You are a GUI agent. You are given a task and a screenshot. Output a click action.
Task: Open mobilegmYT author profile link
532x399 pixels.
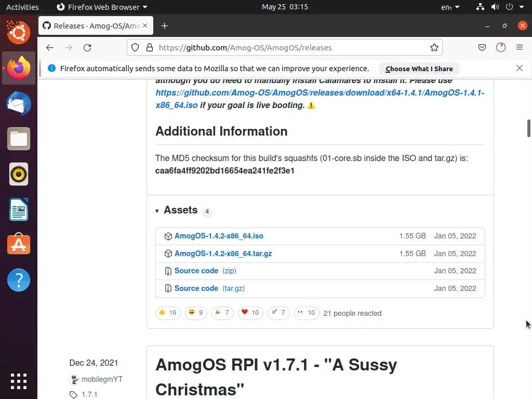tap(102, 379)
